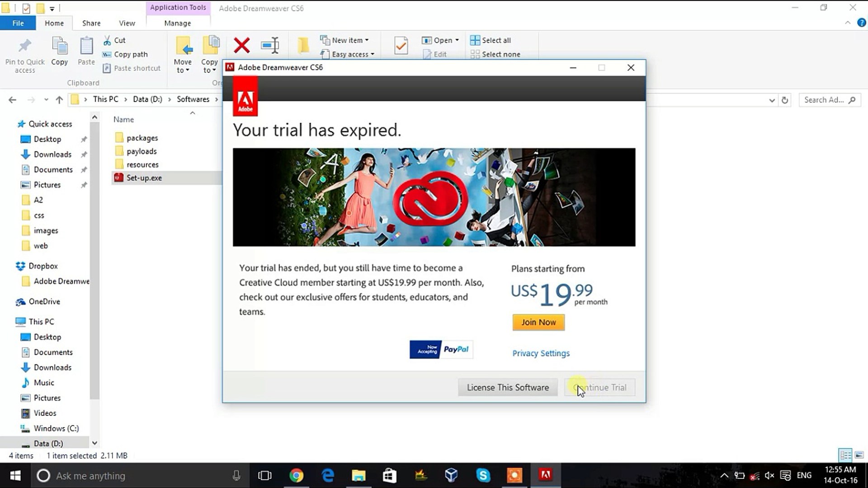
Task: Click the Help question mark icon
Action: click(861, 23)
